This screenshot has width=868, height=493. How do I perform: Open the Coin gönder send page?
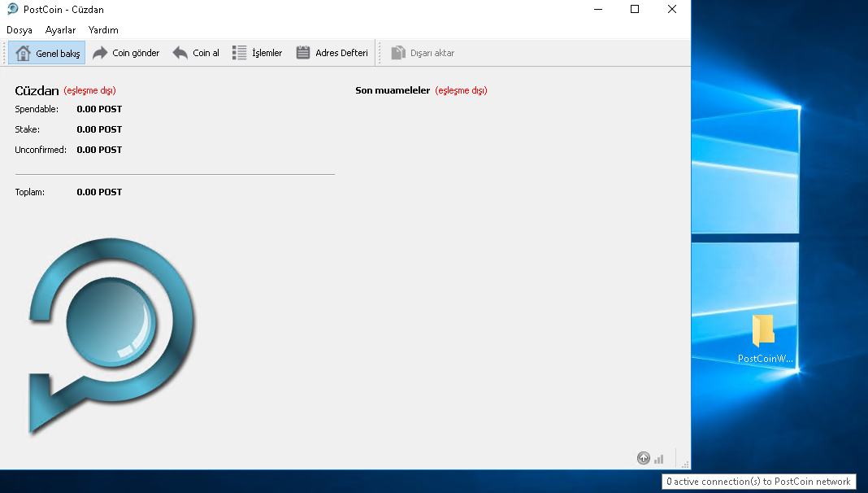click(126, 53)
